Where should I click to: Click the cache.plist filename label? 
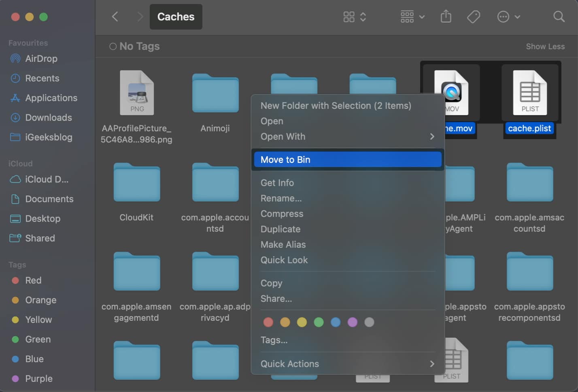tap(529, 129)
